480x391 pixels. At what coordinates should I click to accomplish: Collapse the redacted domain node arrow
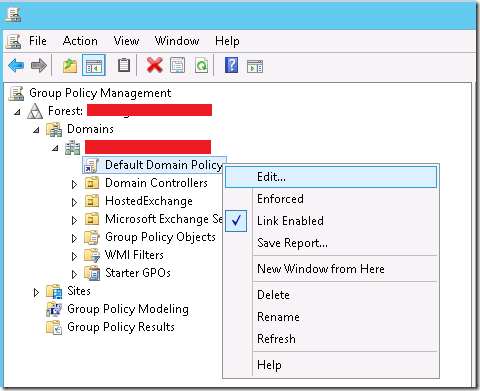click(55, 148)
